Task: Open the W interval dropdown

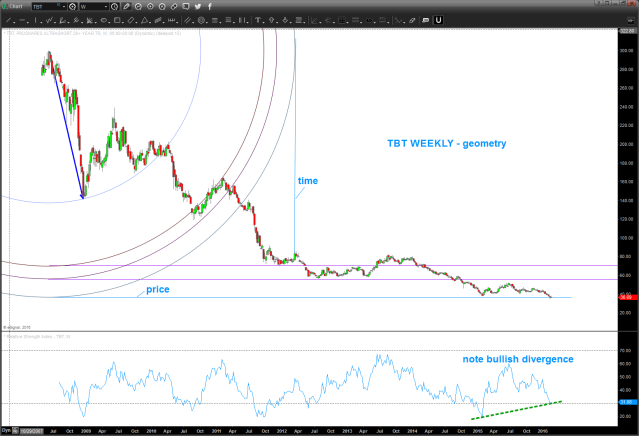Action: pos(106,7)
